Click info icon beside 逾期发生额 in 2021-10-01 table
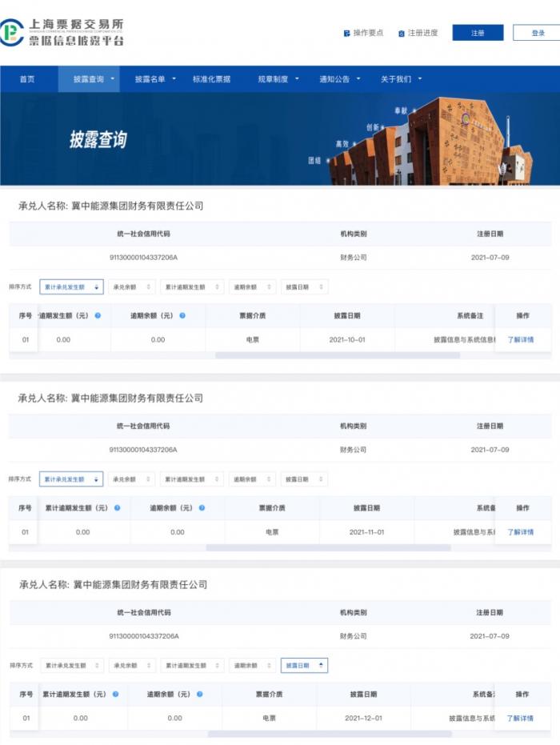Image resolution: width=560 pixels, height=745 pixels. pos(98,315)
